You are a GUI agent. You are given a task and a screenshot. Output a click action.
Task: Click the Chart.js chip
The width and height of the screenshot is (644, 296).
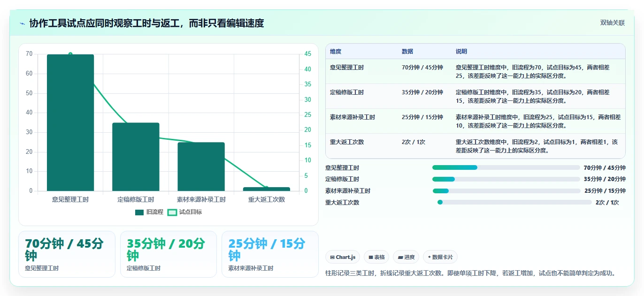click(343, 257)
